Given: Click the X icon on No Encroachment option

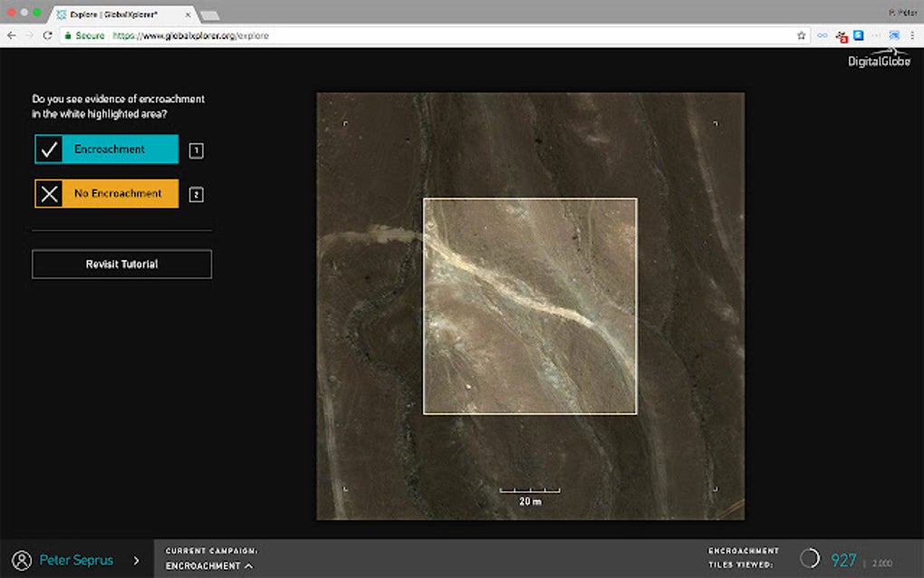Looking at the screenshot, I should (x=48, y=193).
